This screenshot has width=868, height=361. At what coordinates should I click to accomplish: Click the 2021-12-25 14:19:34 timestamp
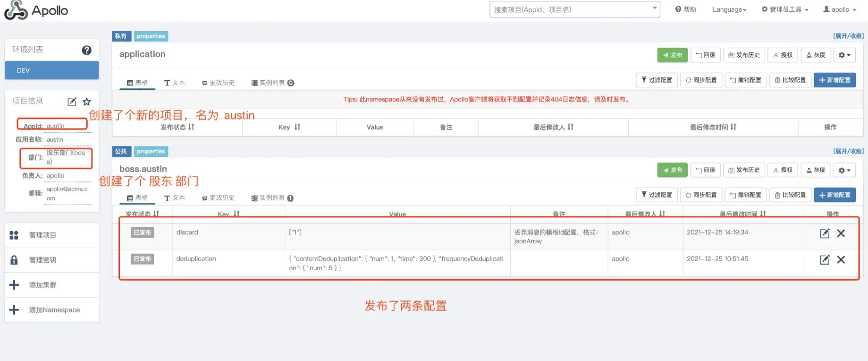click(x=717, y=232)
